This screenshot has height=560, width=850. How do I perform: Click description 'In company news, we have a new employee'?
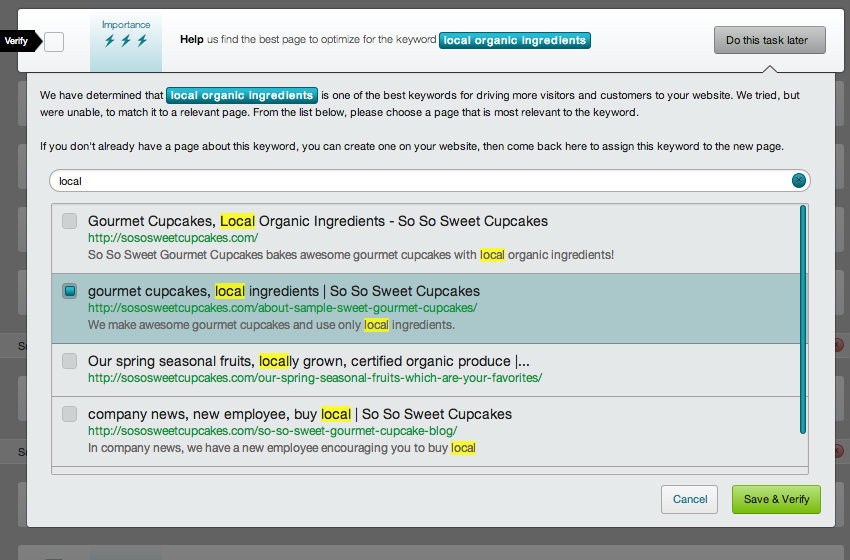282,448
